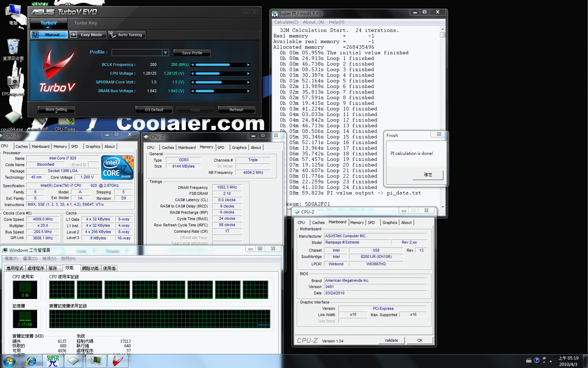Open TurboV EVO taskbar icon
Screen dimensions: 588x368
coord(118,361)
